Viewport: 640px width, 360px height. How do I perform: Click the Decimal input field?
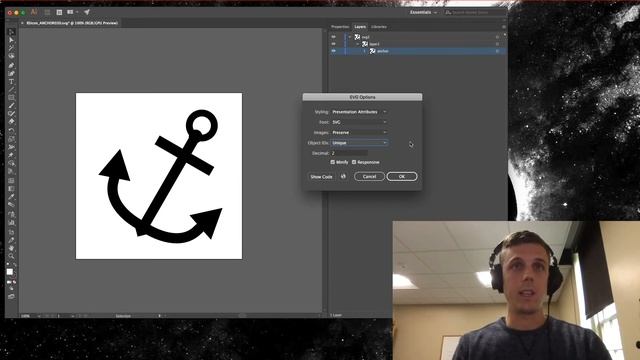tap(349, 153)
